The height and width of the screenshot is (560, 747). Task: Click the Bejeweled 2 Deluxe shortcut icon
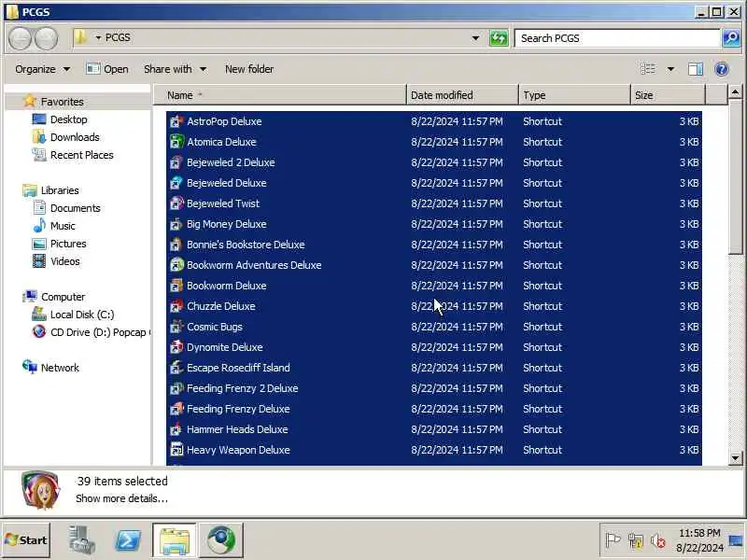[x=176, y=162]
